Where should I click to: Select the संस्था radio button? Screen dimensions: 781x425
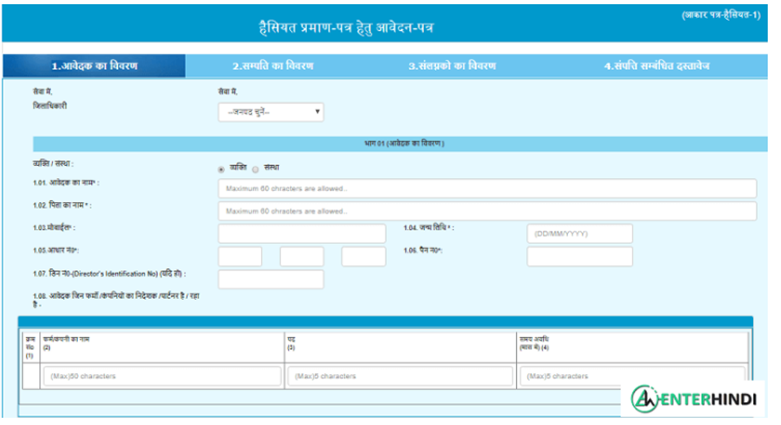click(x=255, y=168)
